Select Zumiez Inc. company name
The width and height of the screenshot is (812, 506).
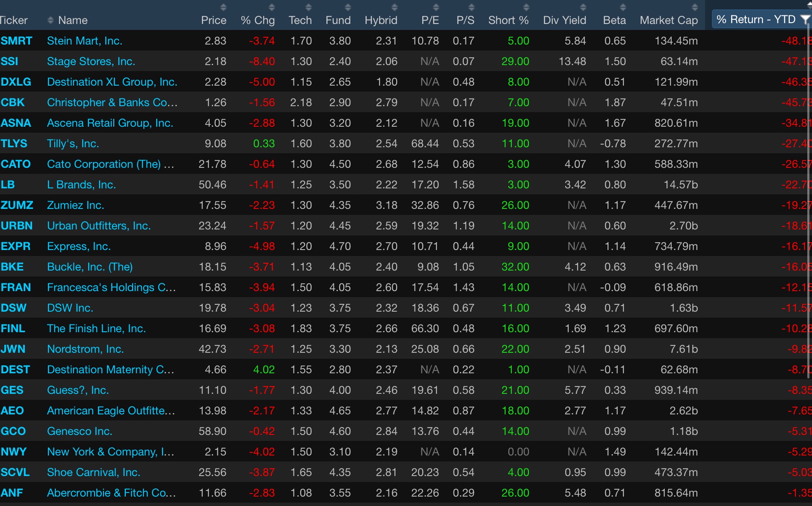click(x=76, y=205)
